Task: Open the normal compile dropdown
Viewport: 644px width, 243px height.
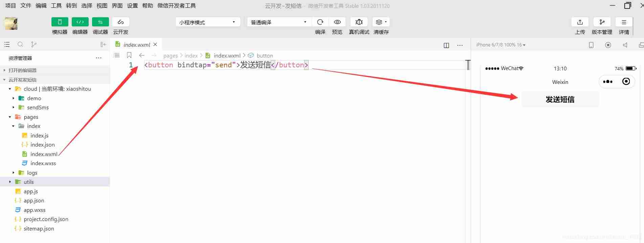Action: 279,22
